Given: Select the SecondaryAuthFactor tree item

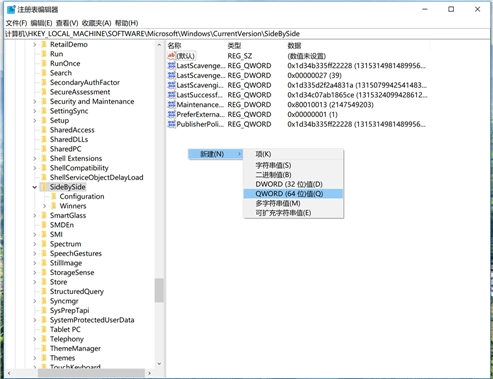Looking at the screenshot, I should pos(85,82).
